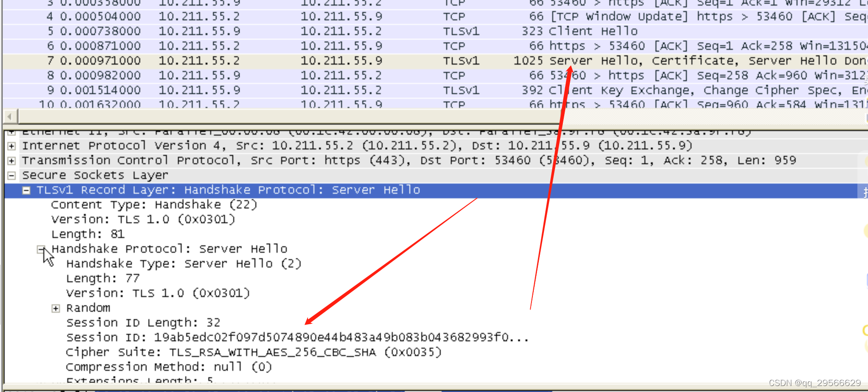Select the Session ID hex value line
Viewport: 868px width, 392px height.
coord(297,338)
